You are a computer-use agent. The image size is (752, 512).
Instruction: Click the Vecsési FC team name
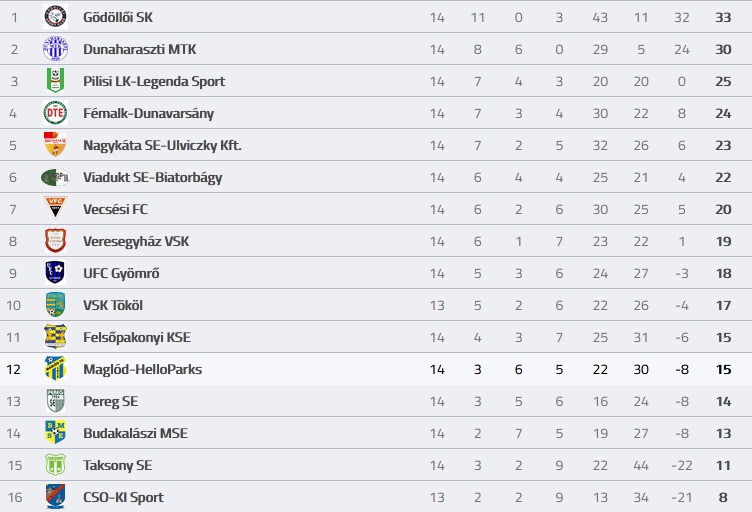(x=116, y=209)
